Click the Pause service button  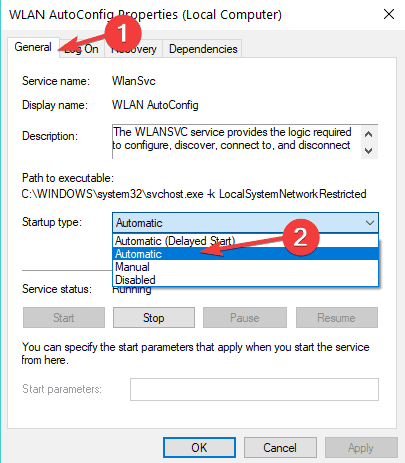pos(245,317)
